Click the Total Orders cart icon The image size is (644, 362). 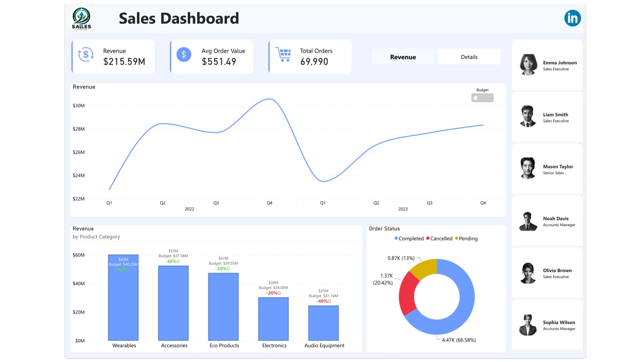pyautogui.click(x=283, y=56)
